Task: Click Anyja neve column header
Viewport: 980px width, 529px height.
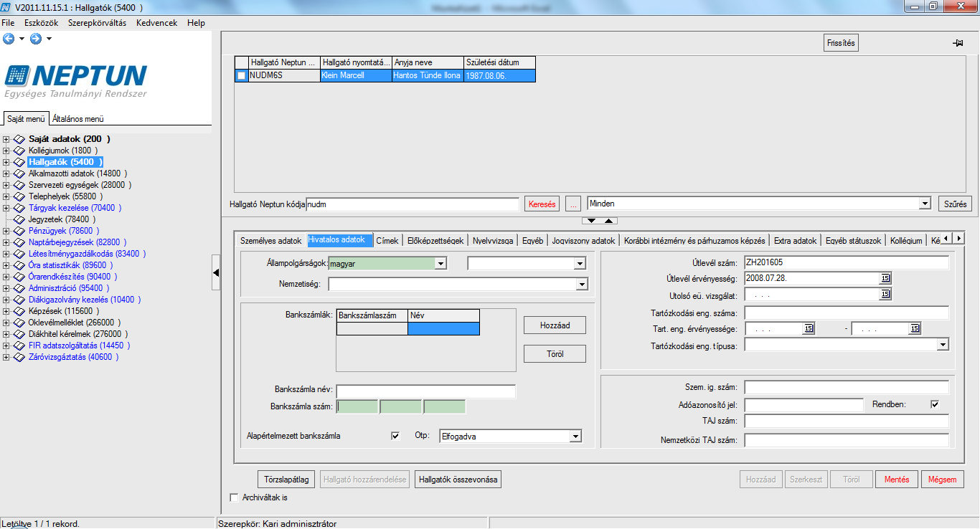Action: click(x=428, y=62)
